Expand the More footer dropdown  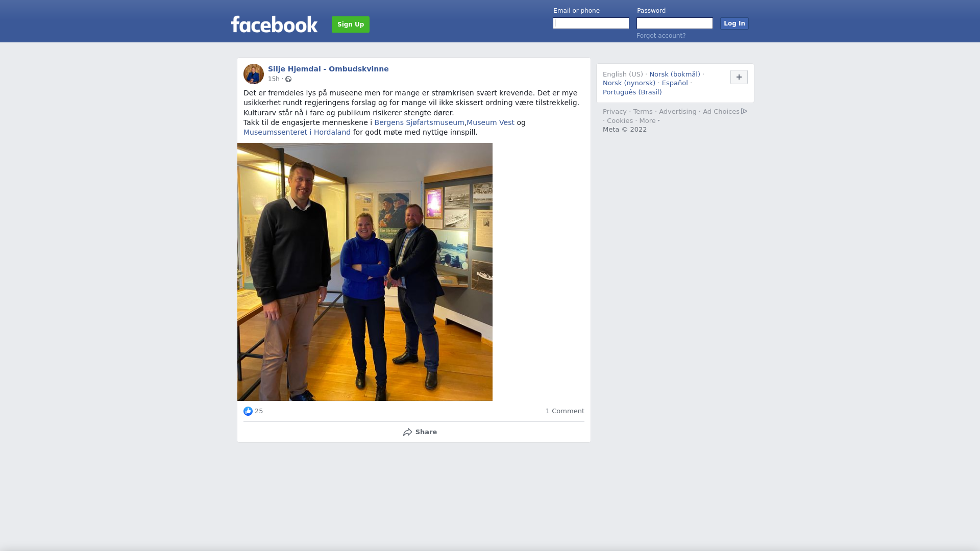[x=650, y=121]
